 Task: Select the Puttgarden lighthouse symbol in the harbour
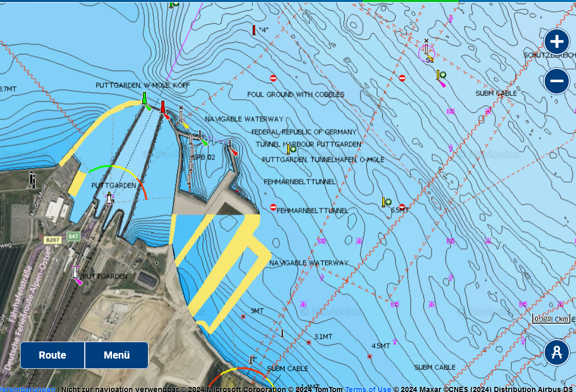coord(109,198)
